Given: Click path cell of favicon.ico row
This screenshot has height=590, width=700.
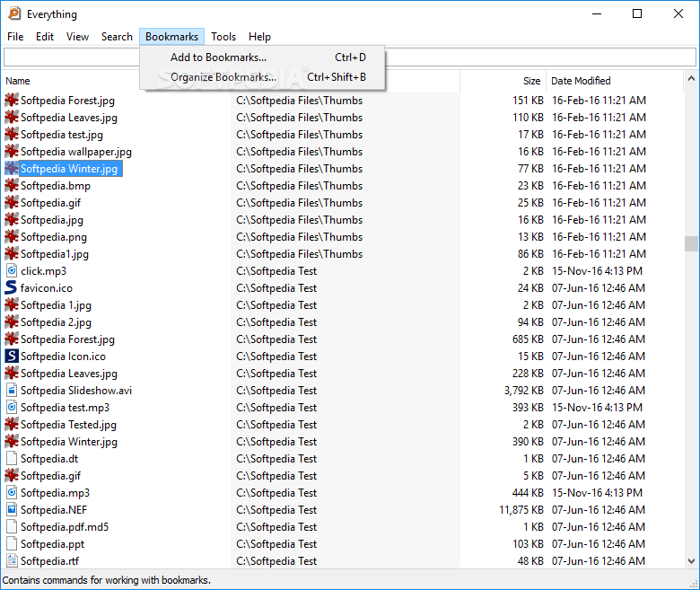Looking at the screenshot, I should [x=276, y=288].
